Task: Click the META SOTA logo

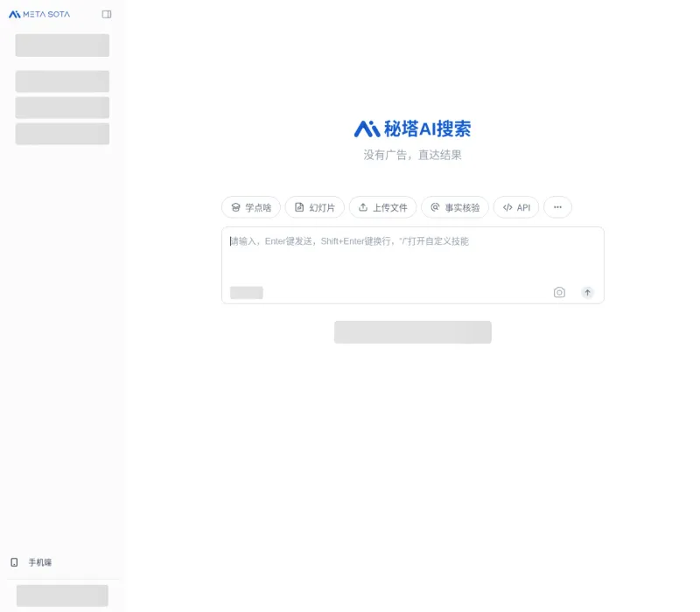Action: click(x=39, y=14)
